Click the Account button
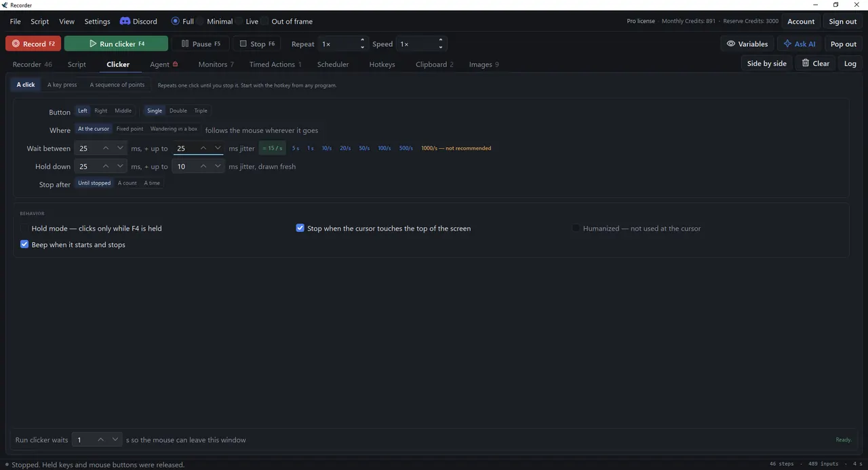Screen dimensions: 868x470 [x=801, y=21]
